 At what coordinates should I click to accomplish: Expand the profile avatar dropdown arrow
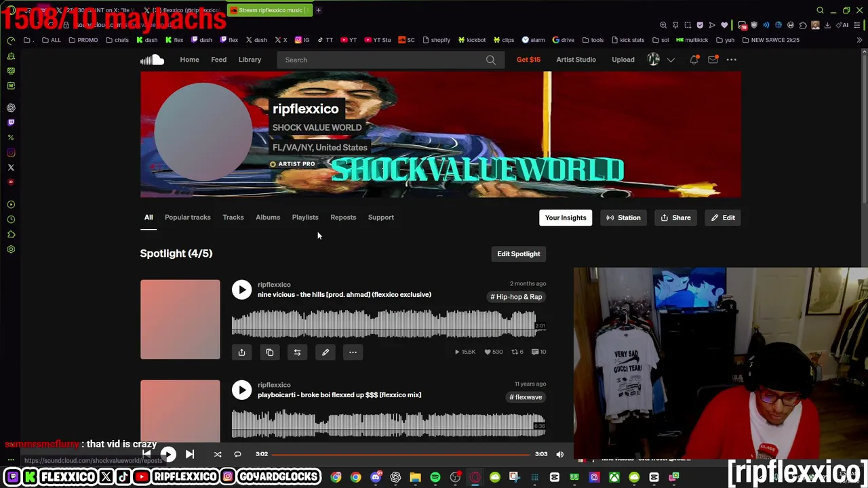tap(671, 60)
